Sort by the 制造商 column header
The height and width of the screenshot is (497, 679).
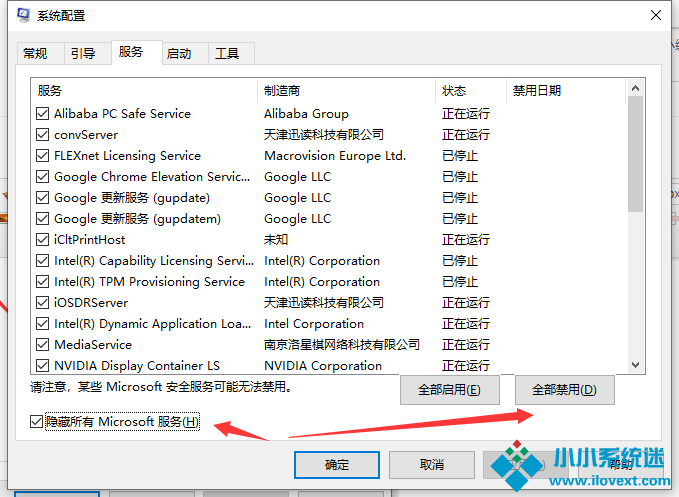[x=346, y=90]
